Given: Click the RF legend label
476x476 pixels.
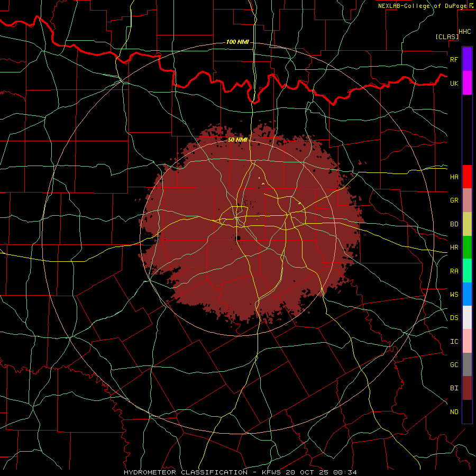Looking at the screenshot, I should (x=454, y=59).
